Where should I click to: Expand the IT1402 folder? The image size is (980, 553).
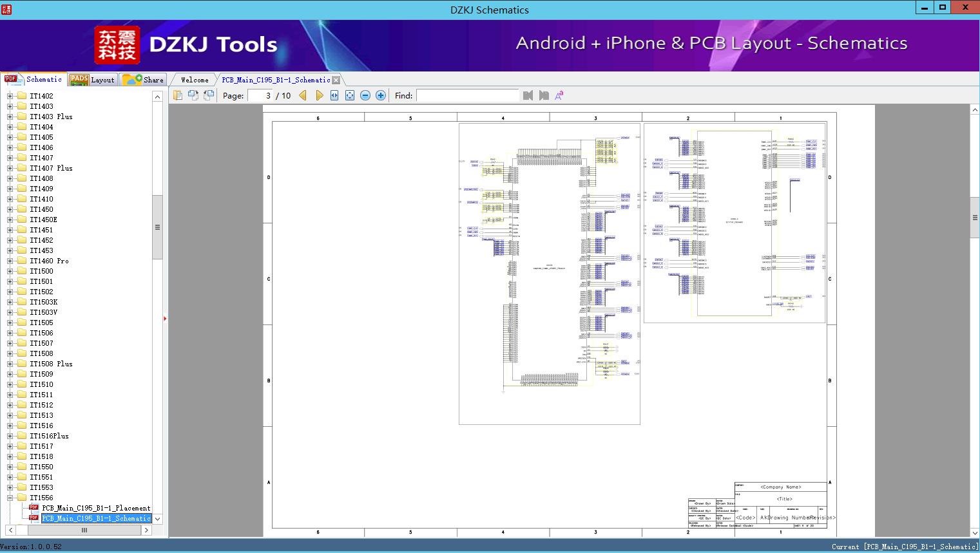10,96
